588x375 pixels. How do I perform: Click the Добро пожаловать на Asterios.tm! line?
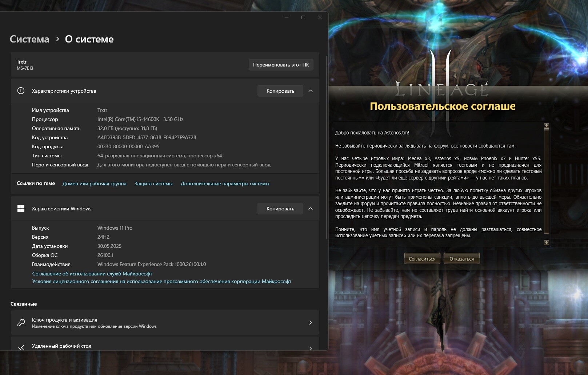[372, 133]
